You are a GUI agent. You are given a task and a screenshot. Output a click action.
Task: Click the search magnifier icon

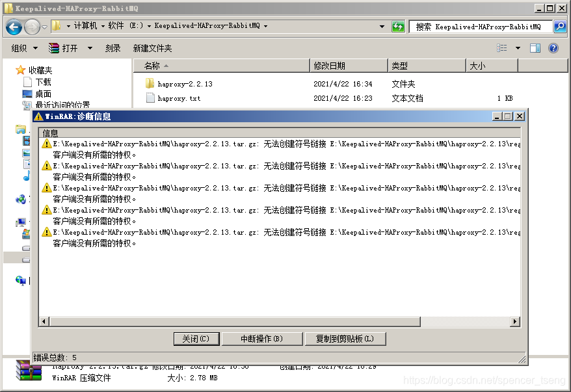pos(560,27)
